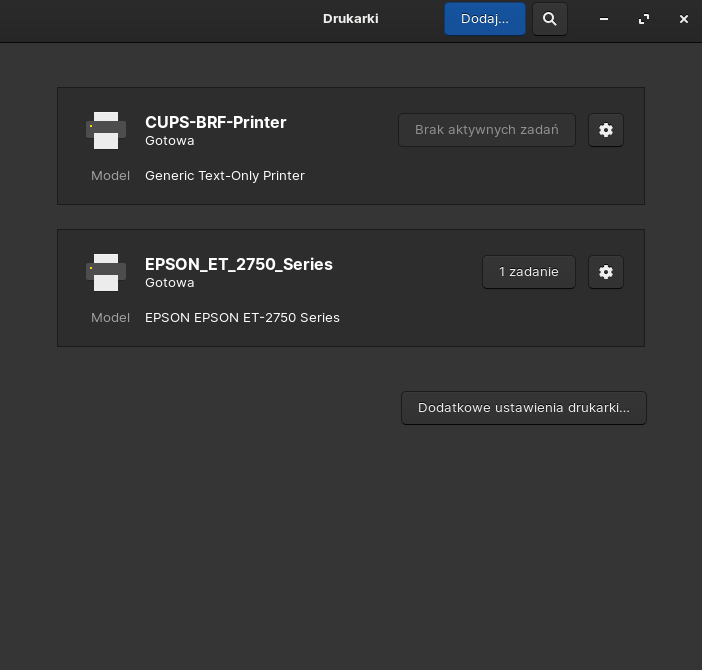Open settings gear for CUPS-BRF-Printer
Image resolution: width=702 pixels, height=670 pixels.
coord(606,130)
